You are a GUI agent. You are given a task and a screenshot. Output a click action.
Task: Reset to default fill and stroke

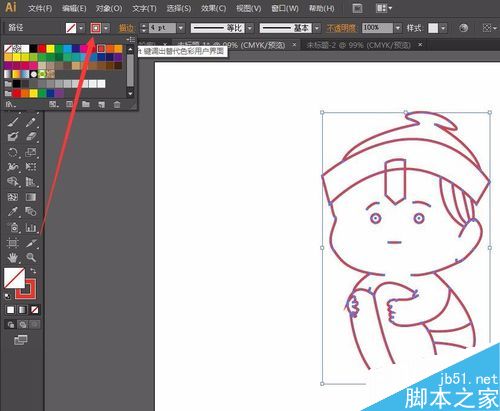[x=7, y=296]
